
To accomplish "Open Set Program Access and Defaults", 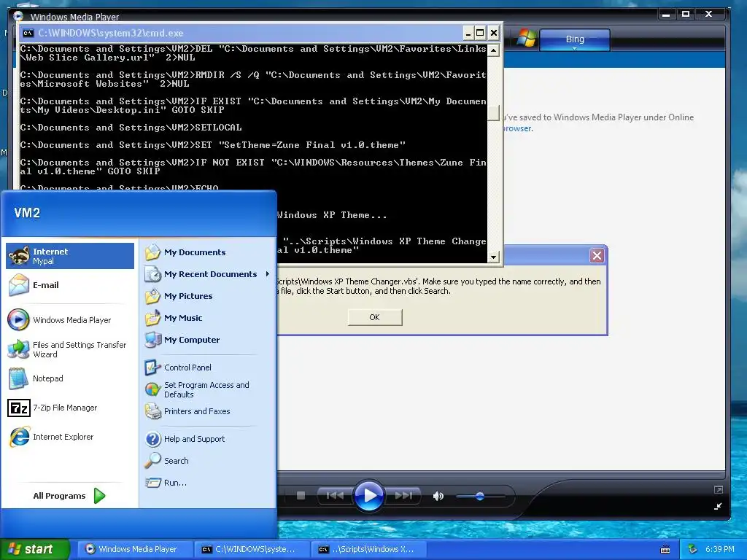I will tap(208, 389).
